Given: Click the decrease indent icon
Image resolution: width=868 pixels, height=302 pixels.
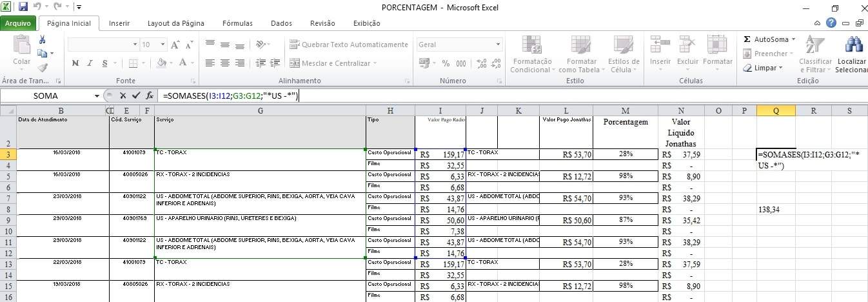Looking at the screenshot, I should 261,63.
